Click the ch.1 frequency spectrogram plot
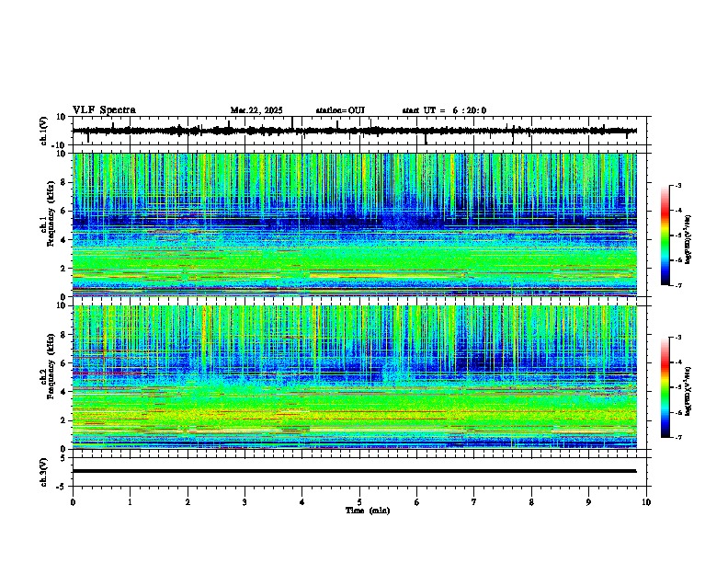This screenshot has width=728, height=563. click(x=355, y=224)
